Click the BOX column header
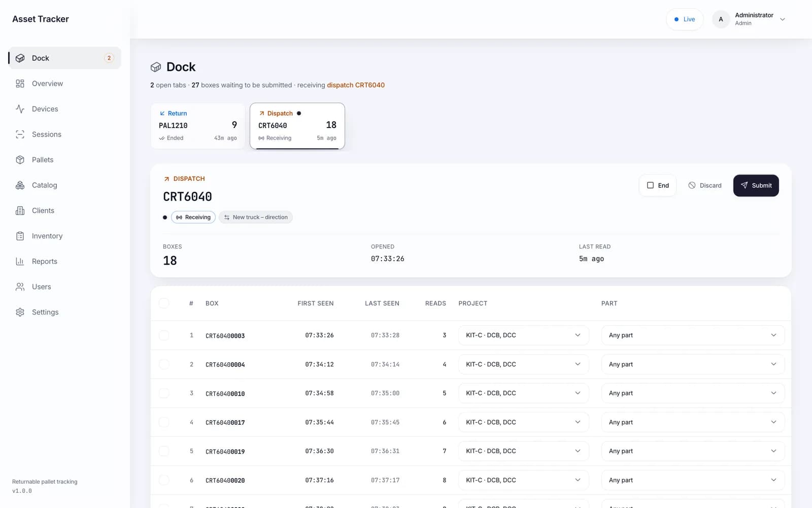The height and width of the screenshot is (508, 812). point(212,303)
